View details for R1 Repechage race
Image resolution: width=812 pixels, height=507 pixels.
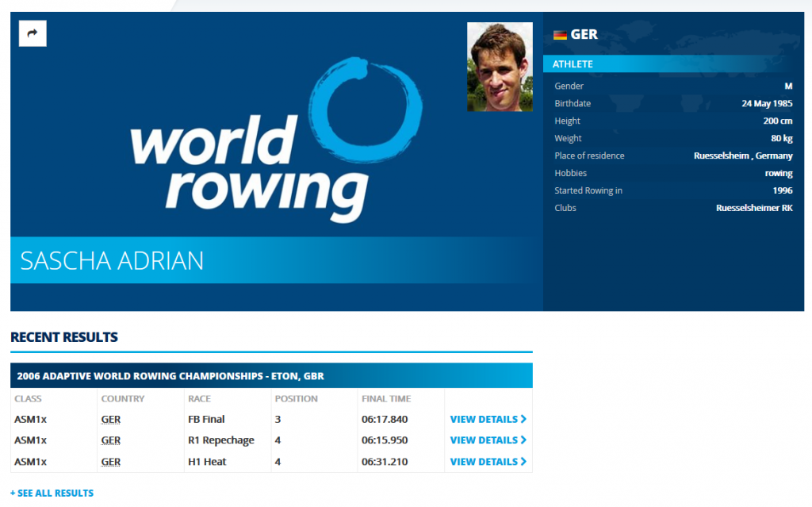click(x=488, y=440)
